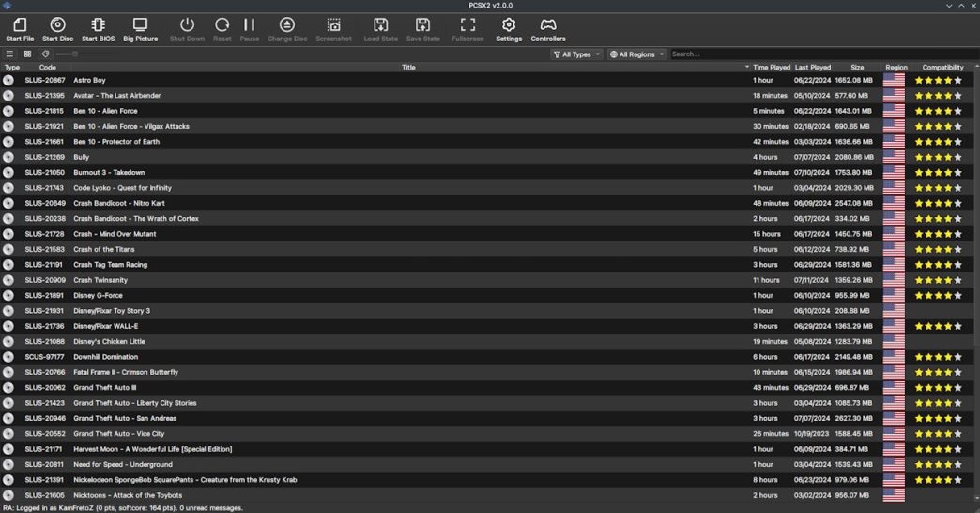Open the Settings toolbar icon
This screenshot has height=513, width=980.
point(509,29)
